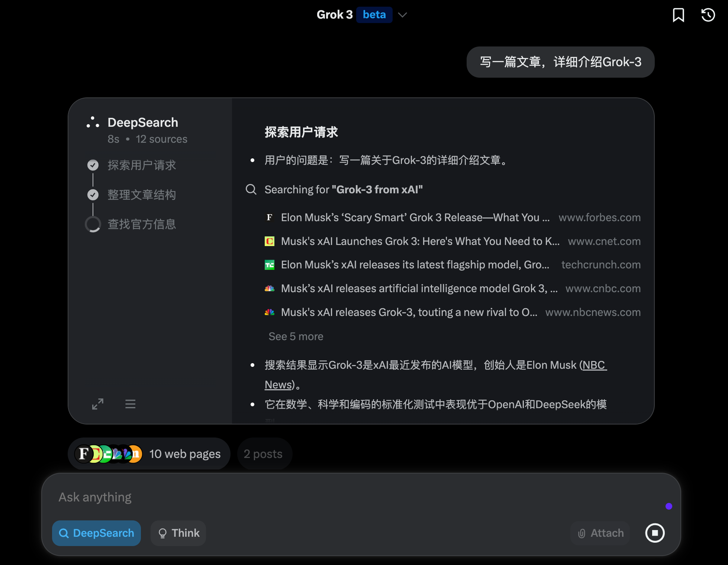Click the expand arrows icon in DeepSearch panel
The height and width of the screenshot is (565, 728).
click(x=98, y=404)
